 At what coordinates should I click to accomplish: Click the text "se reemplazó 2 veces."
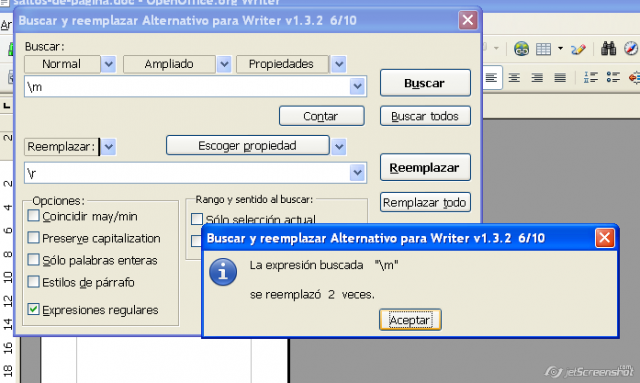[312, 294]
